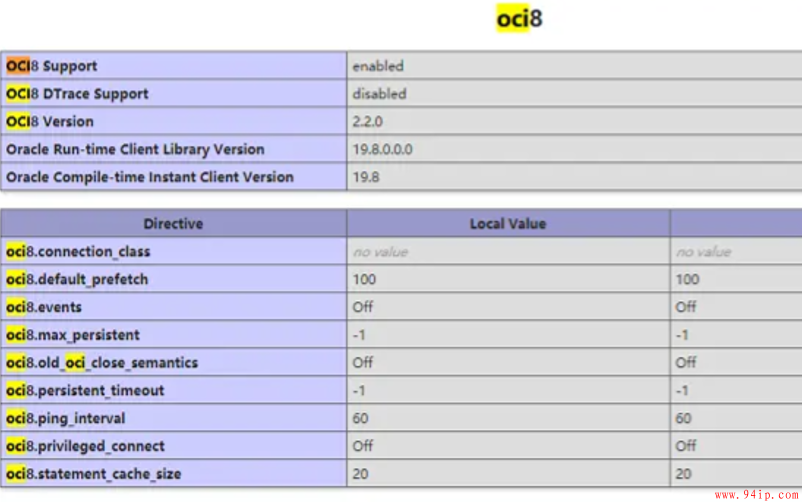Select the oci8.statement_cache_size directive
This screenshot has height=502, width=802.
pos(94,474)
